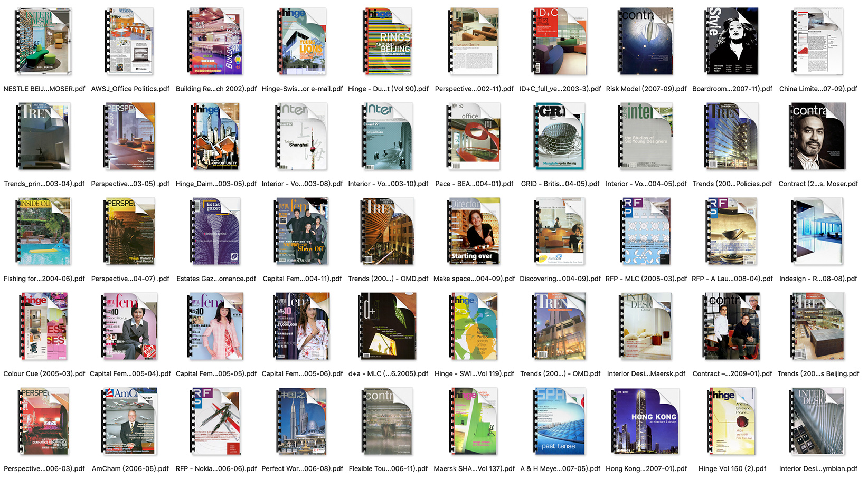Select the Perspective...04-07) .pdf icon

pyautogui.click(x=130, y=231)
